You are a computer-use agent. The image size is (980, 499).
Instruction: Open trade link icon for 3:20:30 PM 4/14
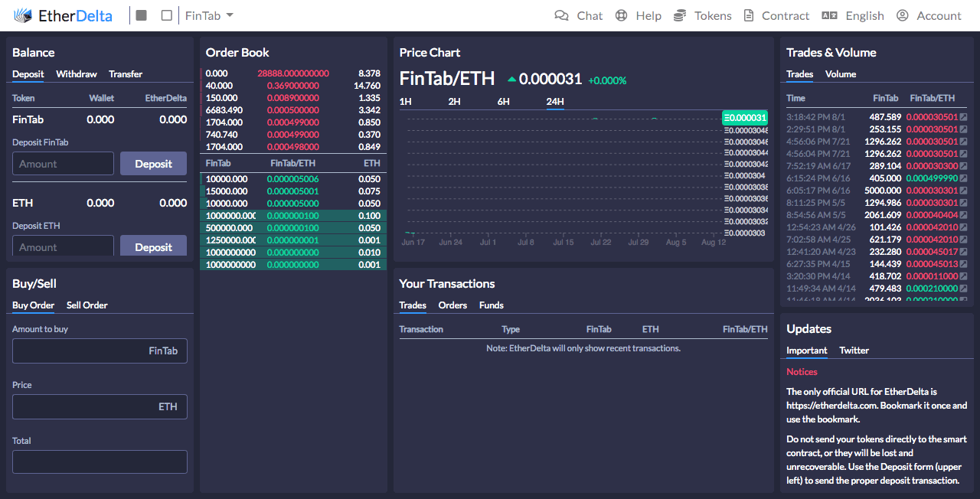coord(963,276)
